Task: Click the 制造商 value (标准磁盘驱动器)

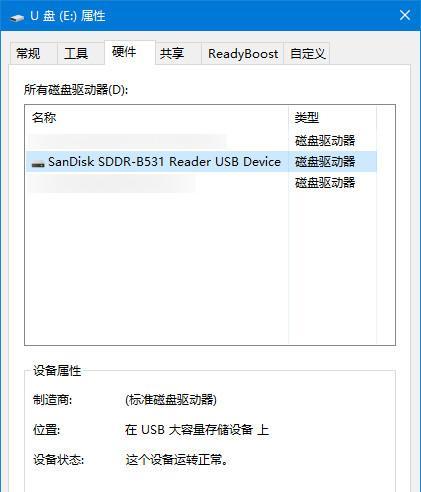Action: coord(171,399)
